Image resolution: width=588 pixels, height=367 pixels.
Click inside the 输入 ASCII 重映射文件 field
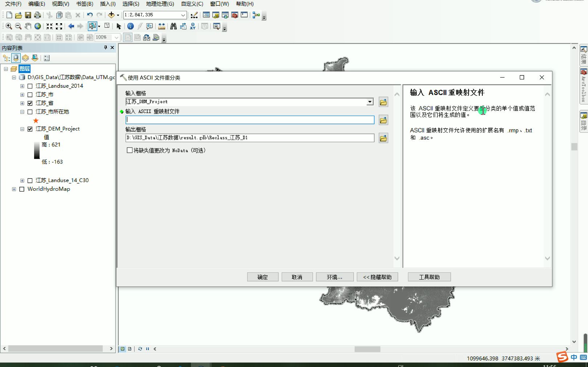[x=250, y=120]
